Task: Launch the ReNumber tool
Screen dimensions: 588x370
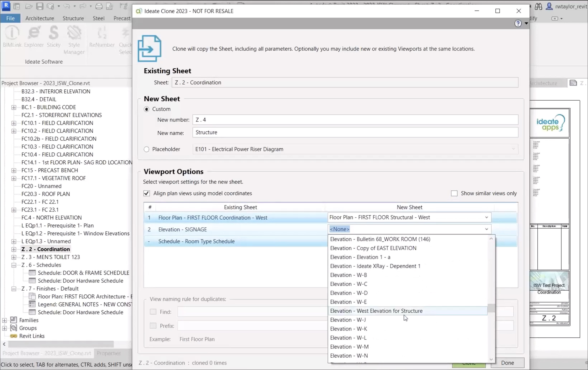Action: pos(102,37)
